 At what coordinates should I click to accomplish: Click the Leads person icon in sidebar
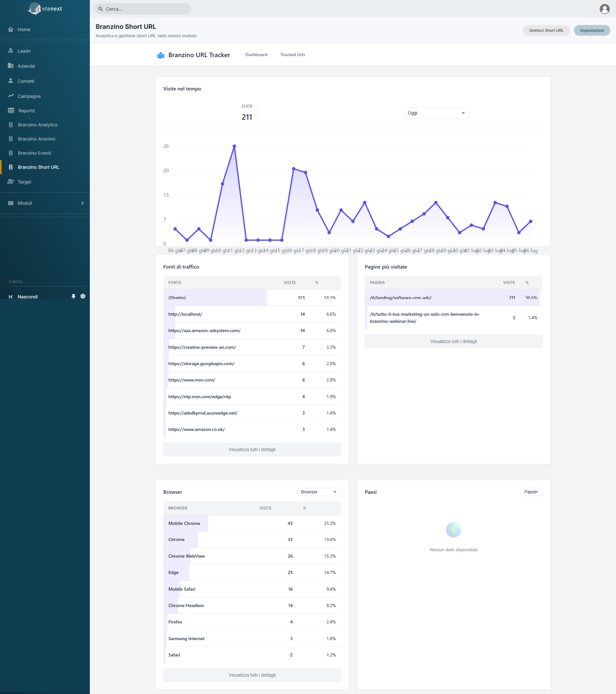[x=11, y=51]
